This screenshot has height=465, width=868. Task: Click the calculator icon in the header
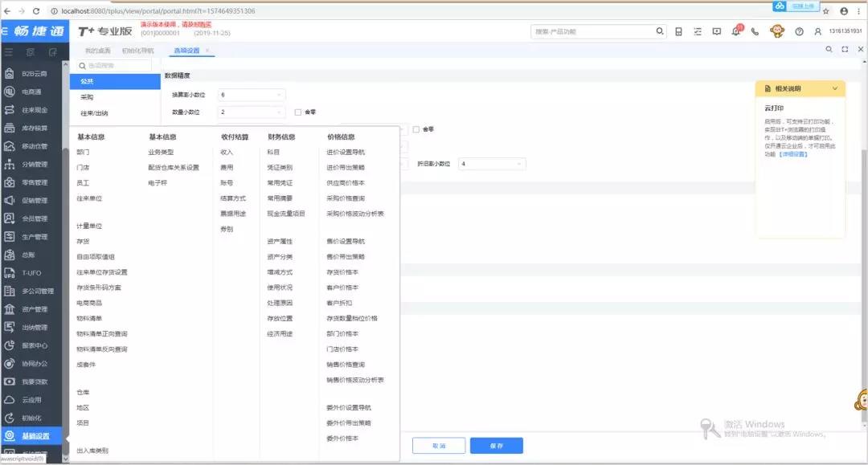(678, 31)
